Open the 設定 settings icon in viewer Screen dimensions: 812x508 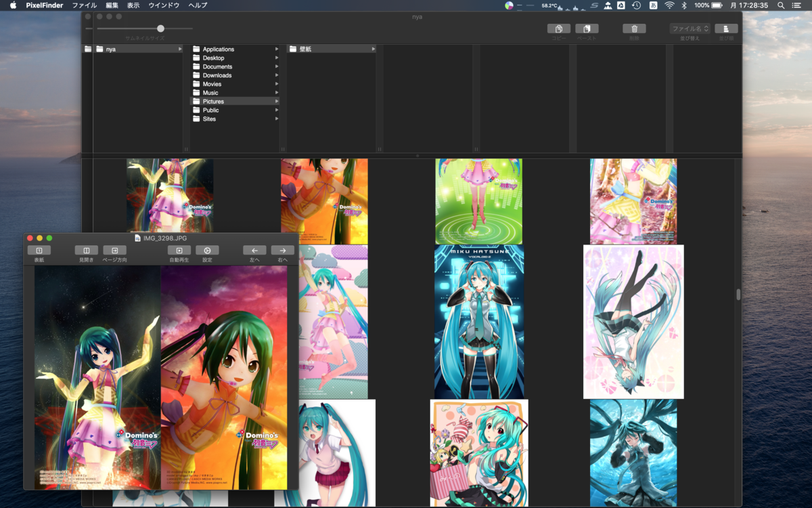(207, 251)
